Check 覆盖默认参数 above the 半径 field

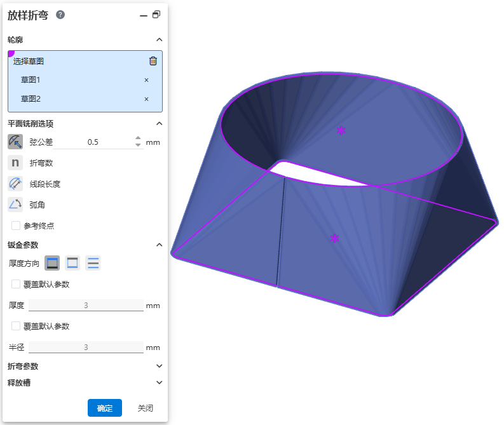pyautogui.click(x=16, y=326)
